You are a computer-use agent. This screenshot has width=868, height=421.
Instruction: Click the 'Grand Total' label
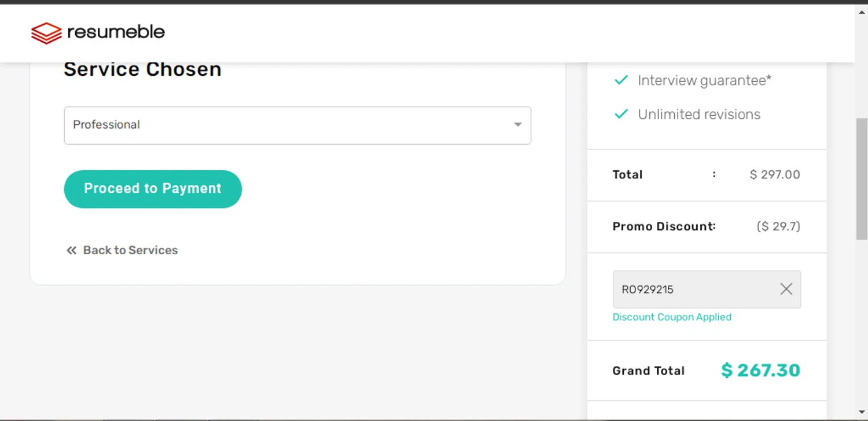click(649, 371)
